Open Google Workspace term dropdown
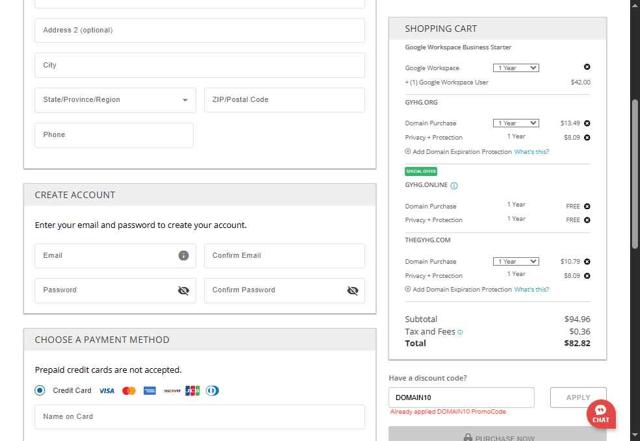Viewport: 640px width, 441px height. pos(516,68)
